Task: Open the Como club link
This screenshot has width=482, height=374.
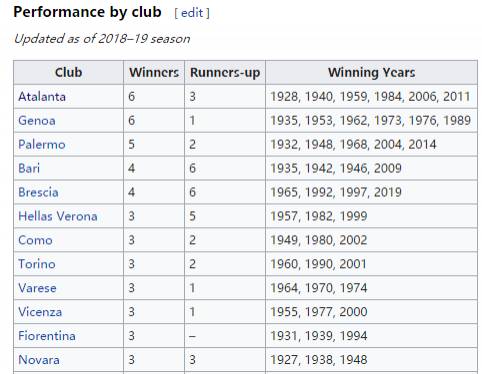Action: (x=35, y=240)
